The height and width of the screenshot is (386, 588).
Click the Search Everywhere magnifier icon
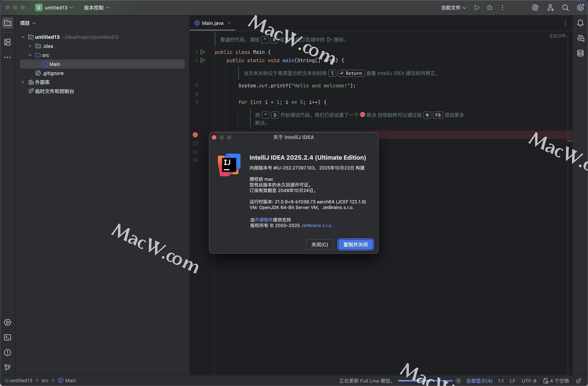click(x=565, y=8)
